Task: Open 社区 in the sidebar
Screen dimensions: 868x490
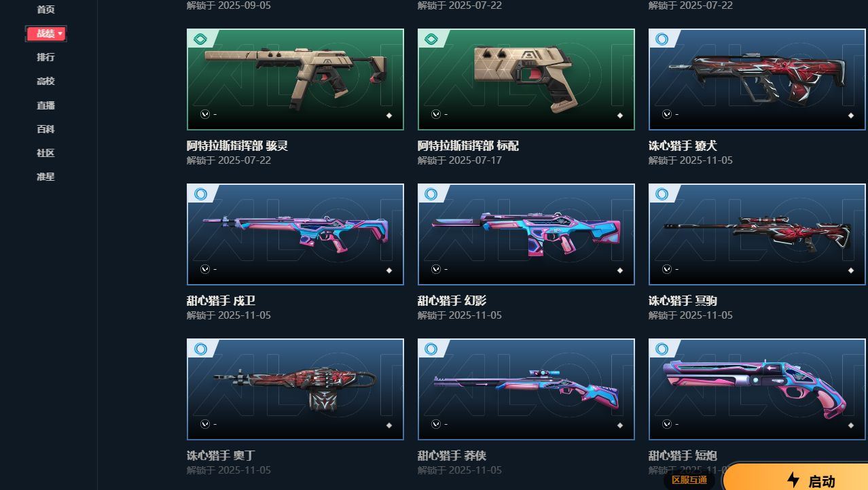Action: click(46, 153)
